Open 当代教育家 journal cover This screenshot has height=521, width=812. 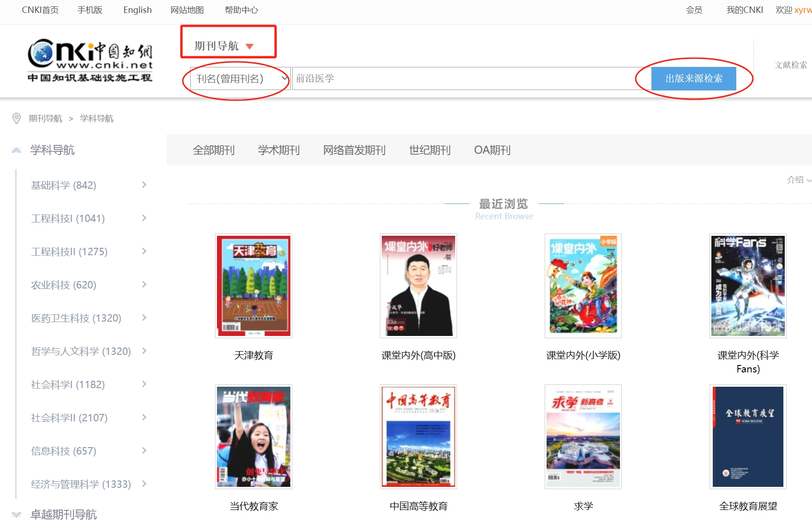click(253, 437)
